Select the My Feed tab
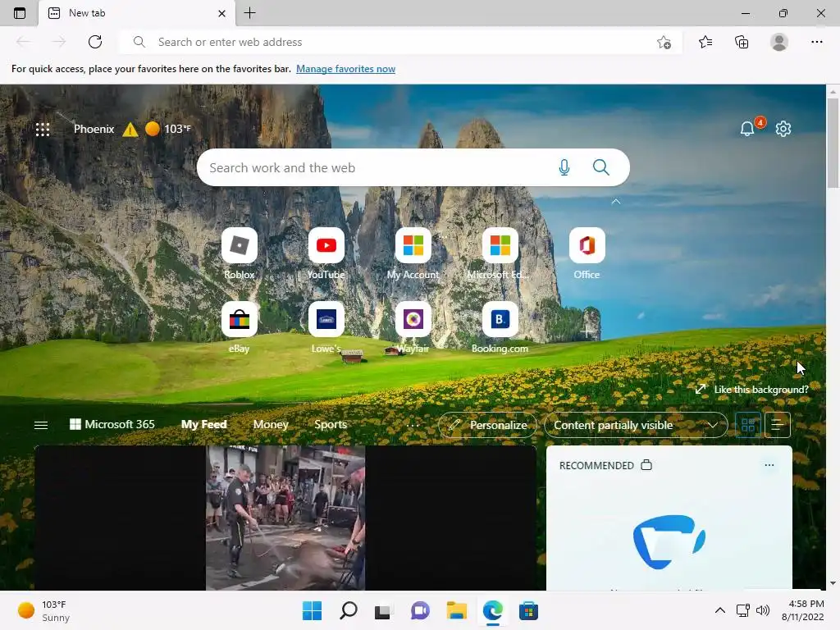840x630 pixels. [204, 424]
